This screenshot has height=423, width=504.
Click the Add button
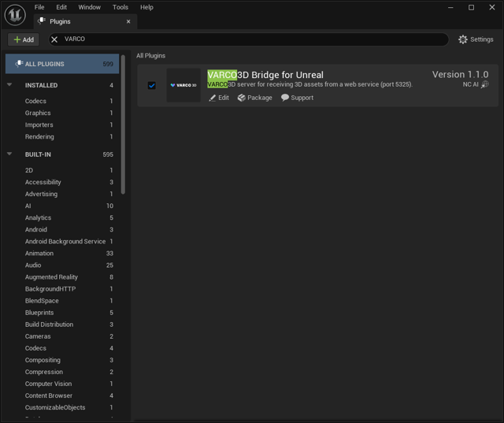tap(24, 39)
